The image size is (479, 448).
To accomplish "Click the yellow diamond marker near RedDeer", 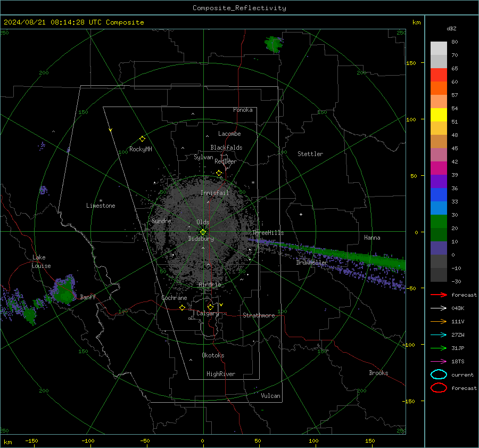I will point(219,173).
